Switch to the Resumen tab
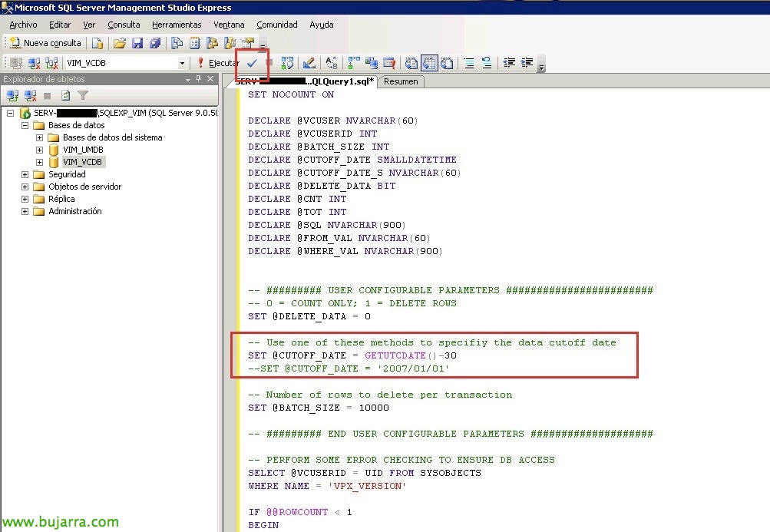 [401, 81]
